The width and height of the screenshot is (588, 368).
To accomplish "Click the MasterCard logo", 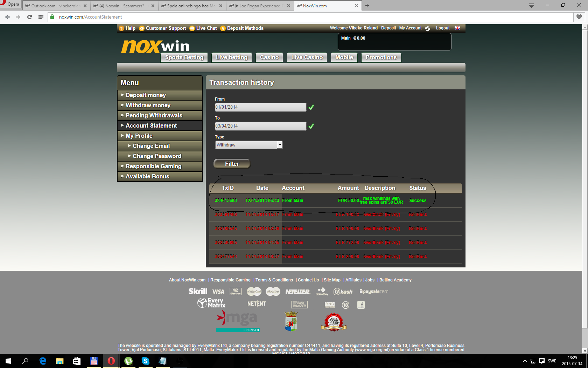I will 254,291.
